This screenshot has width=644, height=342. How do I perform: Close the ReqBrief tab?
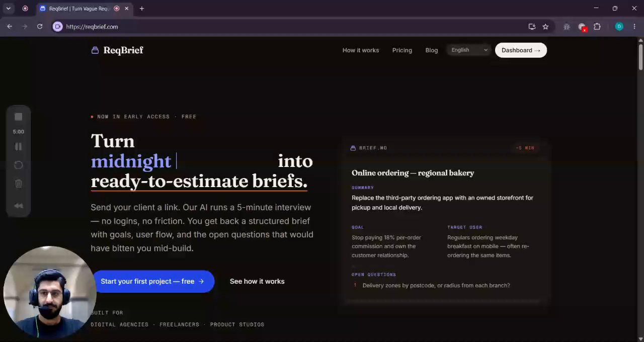[x=127, y=9]
